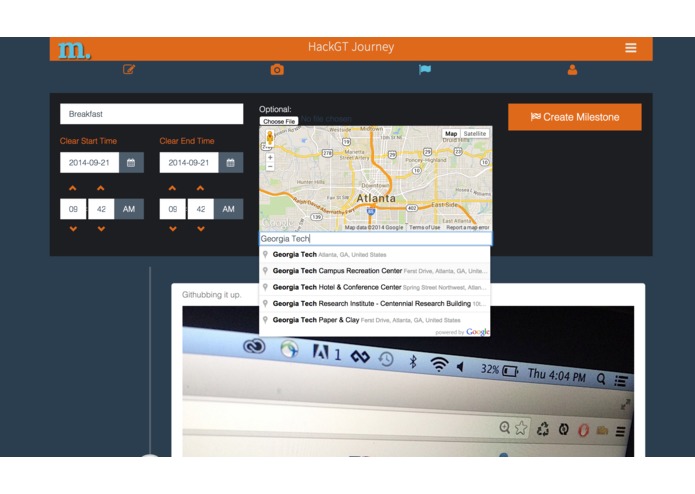Zoom out on the map
Image resolution: width=695 pixels, height=494 pixels.
coord(270,167)
